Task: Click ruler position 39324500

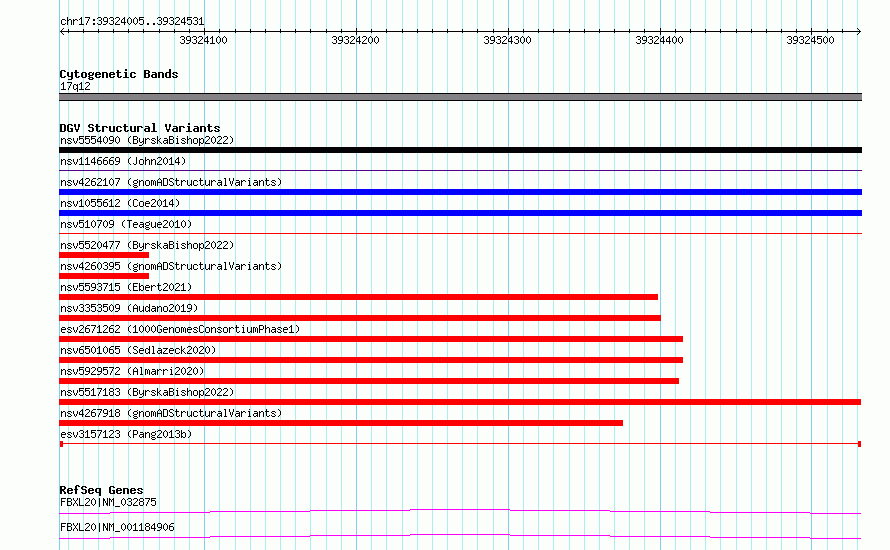Action: click(x=811, y=40)
